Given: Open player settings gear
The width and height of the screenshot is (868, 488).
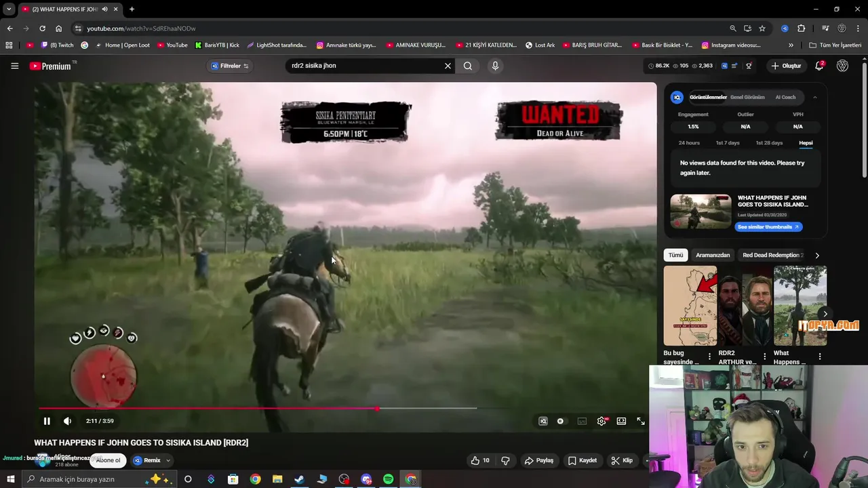Looking at the screenshot, I should [x=601, y=421].
